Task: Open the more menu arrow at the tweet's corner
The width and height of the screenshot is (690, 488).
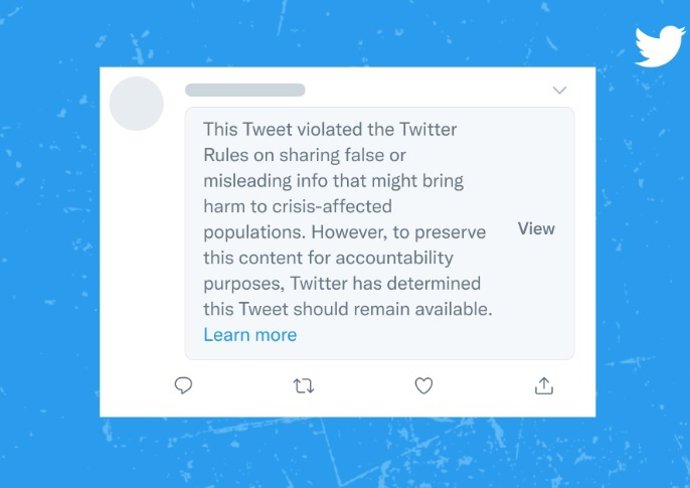Action: (559, 91)
